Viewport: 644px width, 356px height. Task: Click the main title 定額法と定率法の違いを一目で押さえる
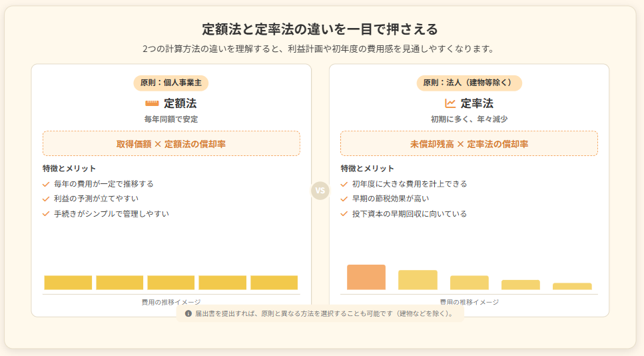(x=320, y=29)
